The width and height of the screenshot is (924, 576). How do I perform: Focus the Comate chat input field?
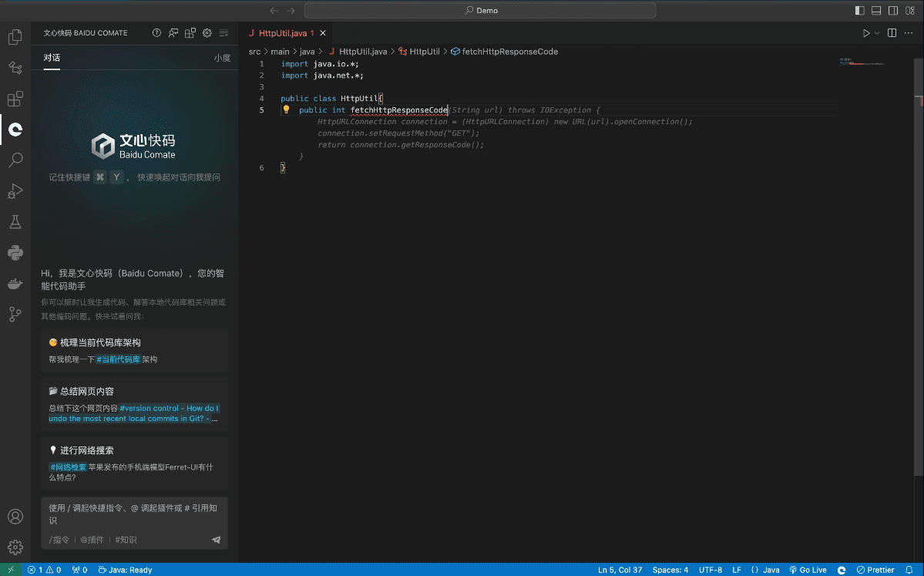click(134, 514)
